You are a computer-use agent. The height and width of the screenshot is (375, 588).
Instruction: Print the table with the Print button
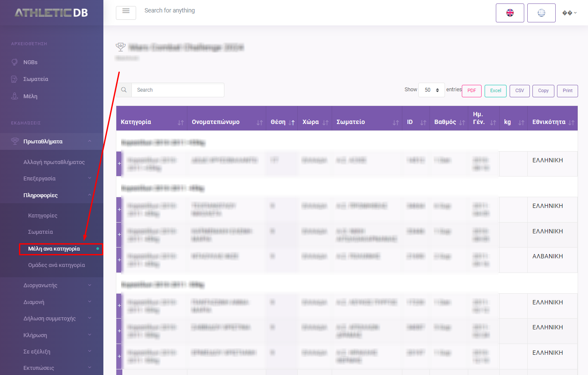(568, 91)
